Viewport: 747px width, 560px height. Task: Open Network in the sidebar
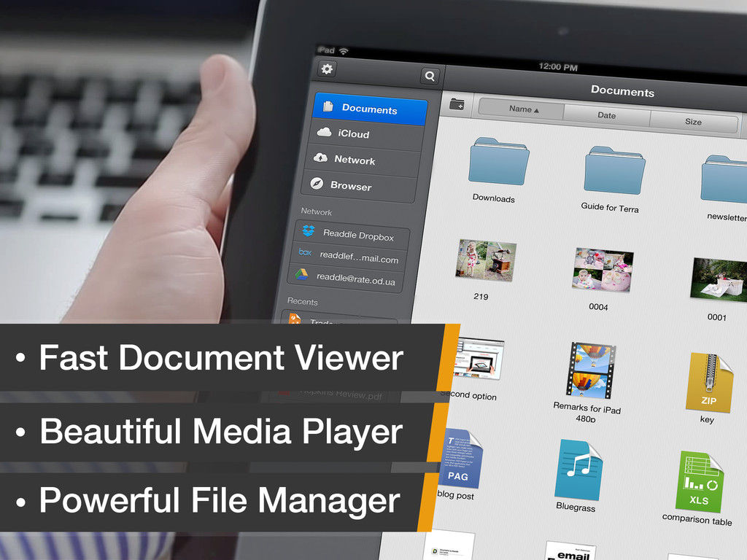[x=362, y=160]
